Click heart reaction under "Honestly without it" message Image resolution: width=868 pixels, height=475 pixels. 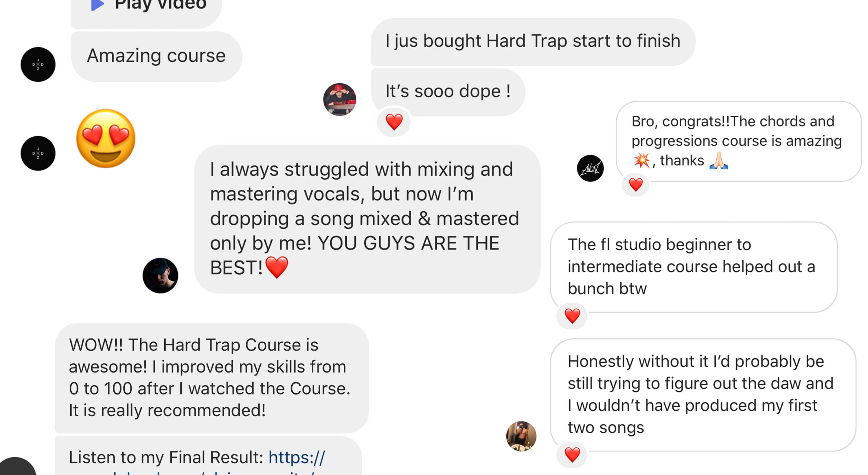(572, 455)
